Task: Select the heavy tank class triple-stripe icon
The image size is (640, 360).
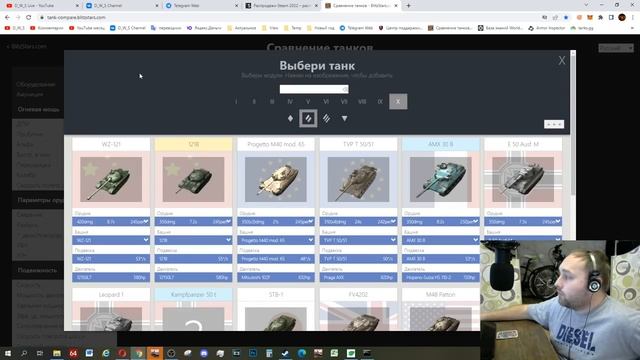Action: [x=327, y=118]
